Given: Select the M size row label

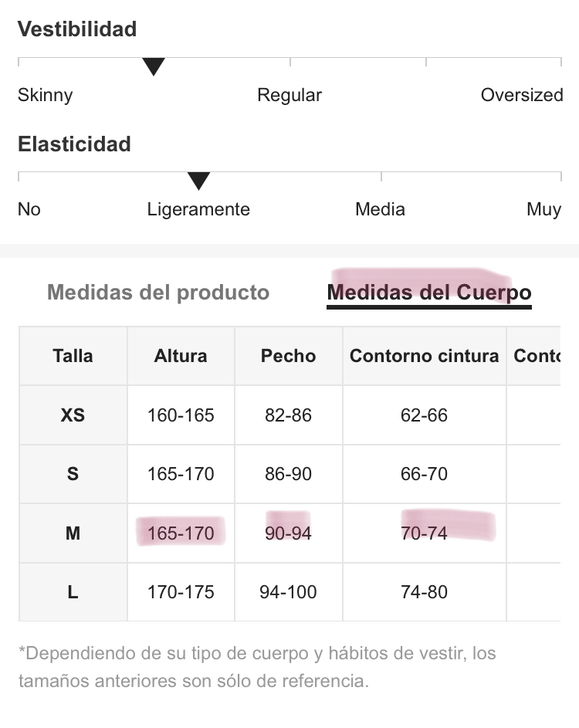Looking at the screenshot, I should point(73,533).
